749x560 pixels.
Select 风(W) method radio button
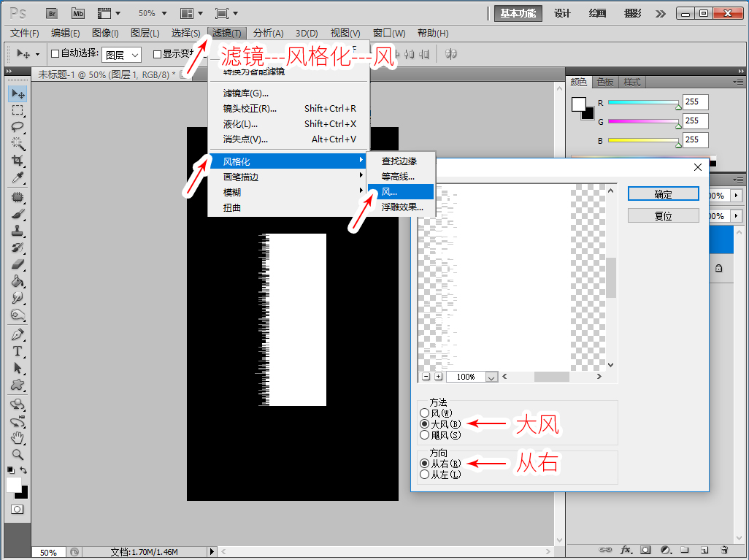pos(424,413)
